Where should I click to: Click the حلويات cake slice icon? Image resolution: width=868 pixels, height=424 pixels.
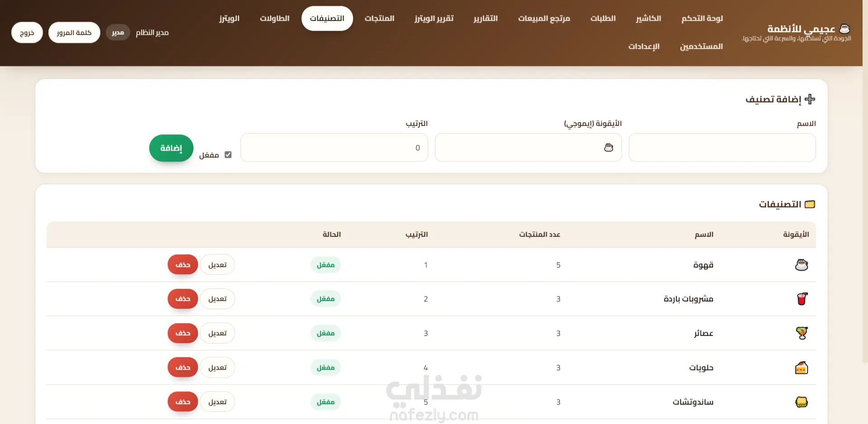802,367
